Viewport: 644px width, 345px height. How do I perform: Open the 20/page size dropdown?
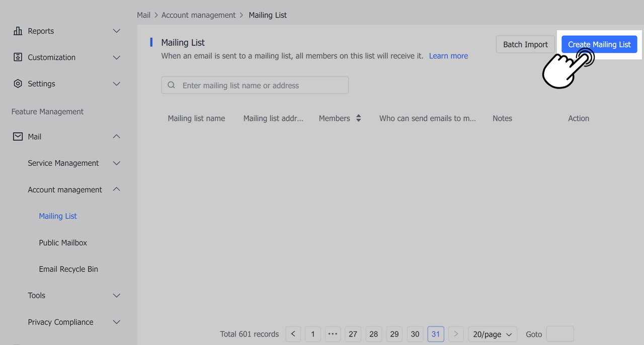pos(493,334)
